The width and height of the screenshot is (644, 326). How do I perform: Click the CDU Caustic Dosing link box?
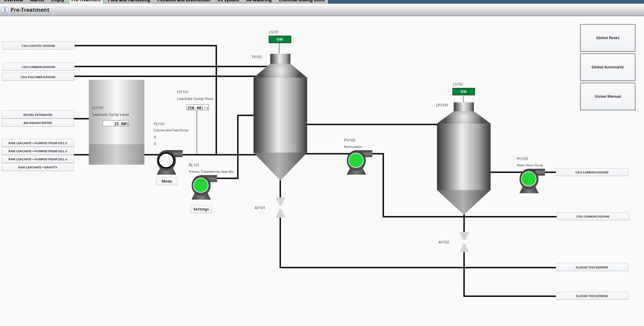click(38, 45)
